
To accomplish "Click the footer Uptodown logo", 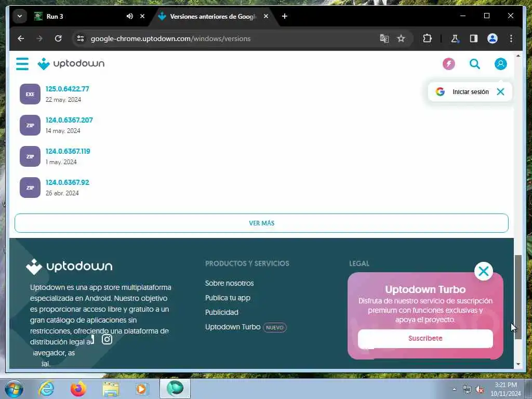I will [x=69, y=267].
